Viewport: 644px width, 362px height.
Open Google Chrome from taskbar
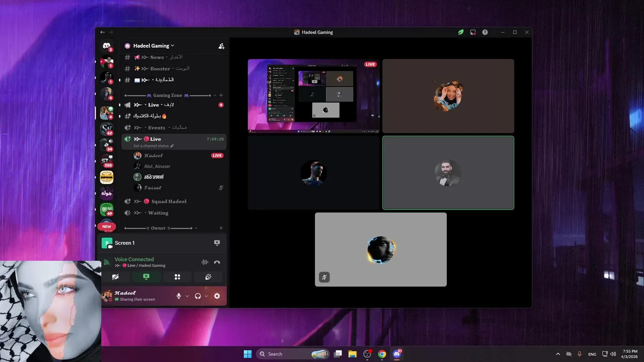(382, 354)
